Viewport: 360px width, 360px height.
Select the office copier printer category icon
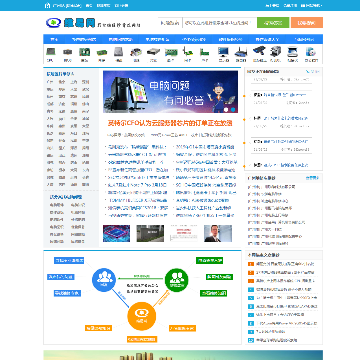[275, 51]
